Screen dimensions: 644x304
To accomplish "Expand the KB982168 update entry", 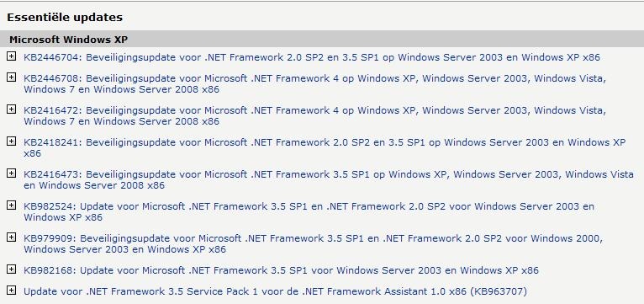I will point(12,269).
